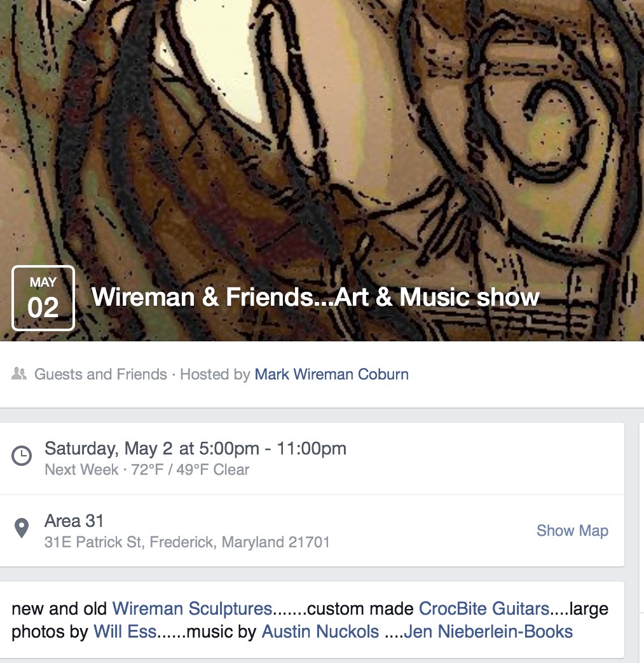Open the Wireman Sculptures link

pyautogui.click(x=192, y=609)
